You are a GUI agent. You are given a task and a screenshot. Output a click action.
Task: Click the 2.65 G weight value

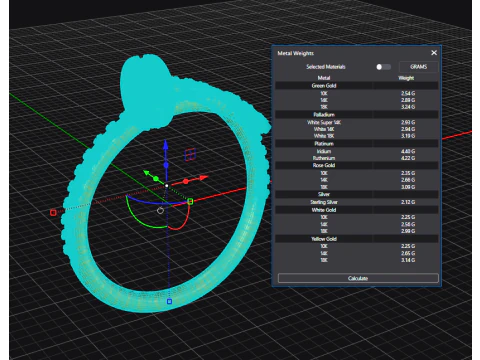coord(408,253)
